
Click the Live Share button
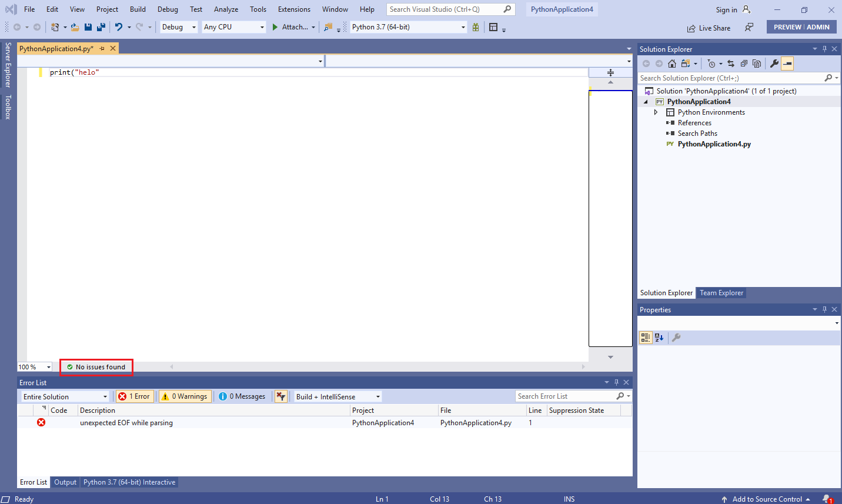[x=709, y=28]
